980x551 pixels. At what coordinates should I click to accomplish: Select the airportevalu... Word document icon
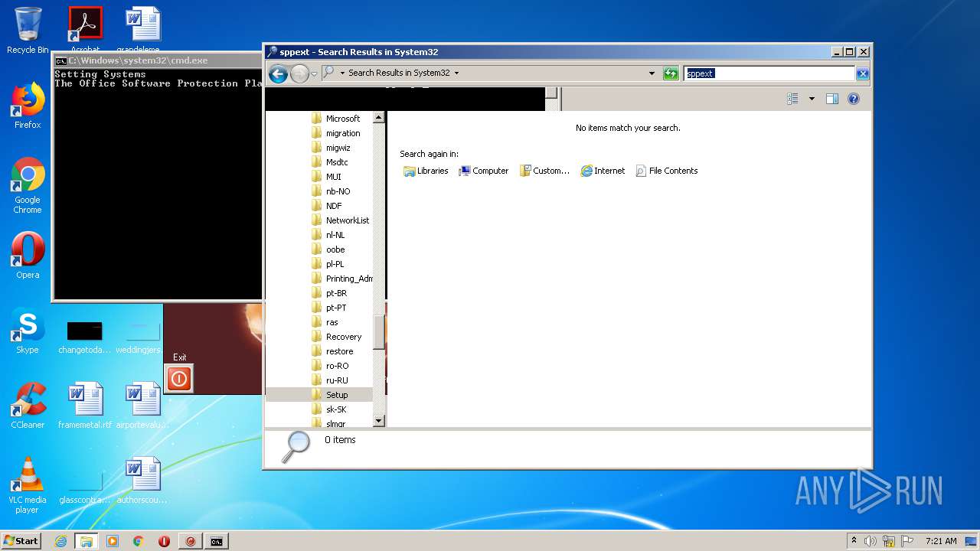click(142, 406)
